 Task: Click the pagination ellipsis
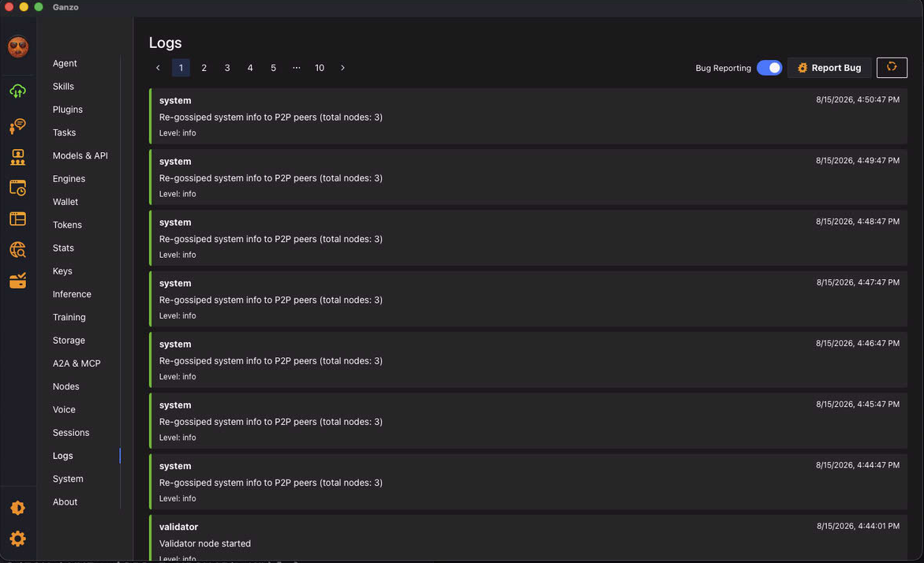pos(297,68)
